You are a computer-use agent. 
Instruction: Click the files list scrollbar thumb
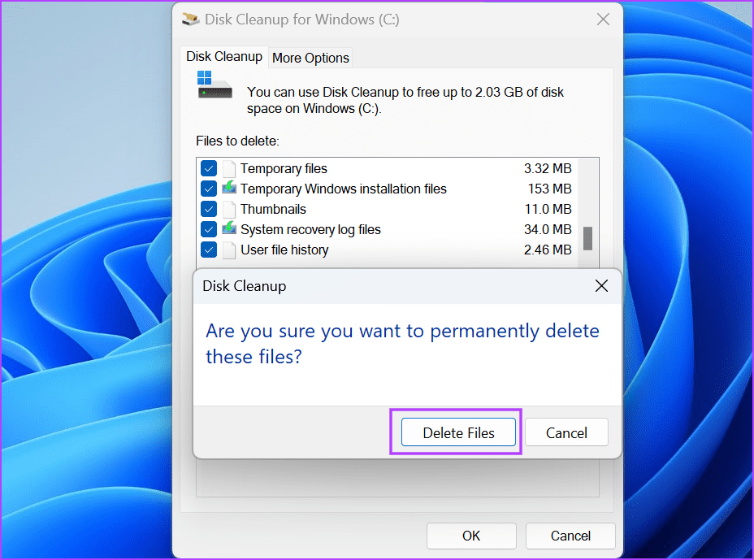click(x=587, y=239)
